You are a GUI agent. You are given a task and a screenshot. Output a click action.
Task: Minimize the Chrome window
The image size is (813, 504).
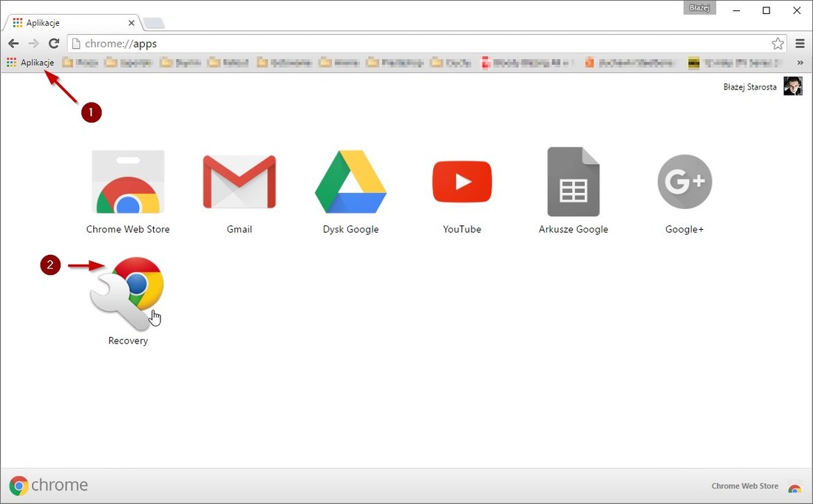pos(736,10)
